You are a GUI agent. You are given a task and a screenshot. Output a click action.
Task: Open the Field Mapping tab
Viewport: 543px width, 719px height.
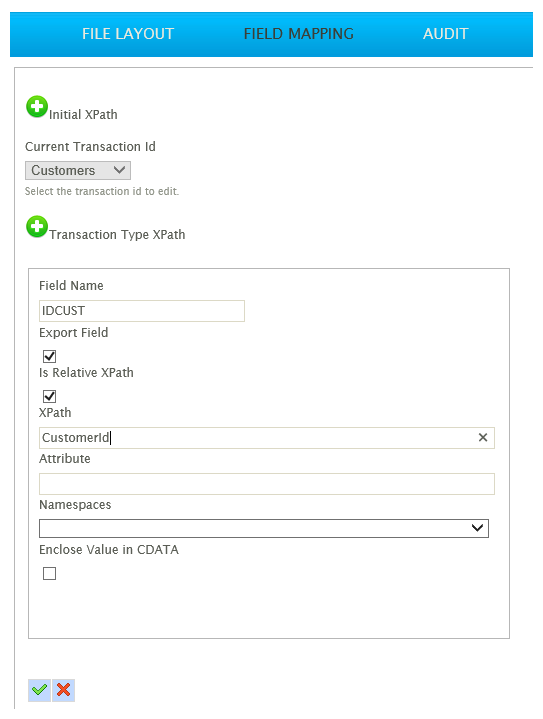click(299, 34)
